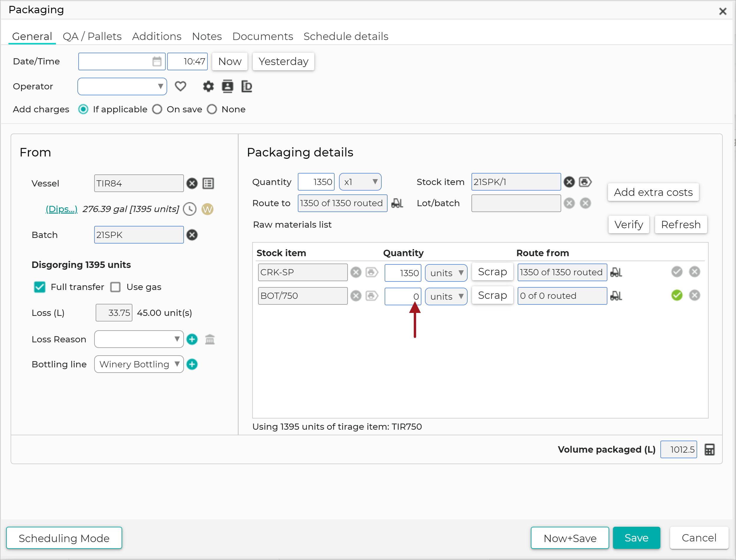
Task: Clear the 21SPK/1 stock item
Action: coord(569,182)
